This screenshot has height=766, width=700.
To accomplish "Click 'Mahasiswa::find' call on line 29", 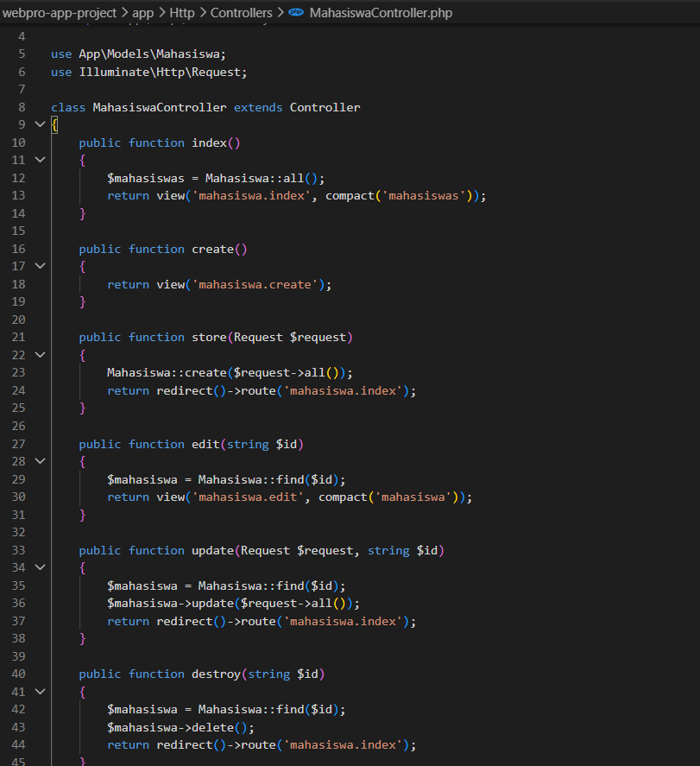I will tap(251, 480).
